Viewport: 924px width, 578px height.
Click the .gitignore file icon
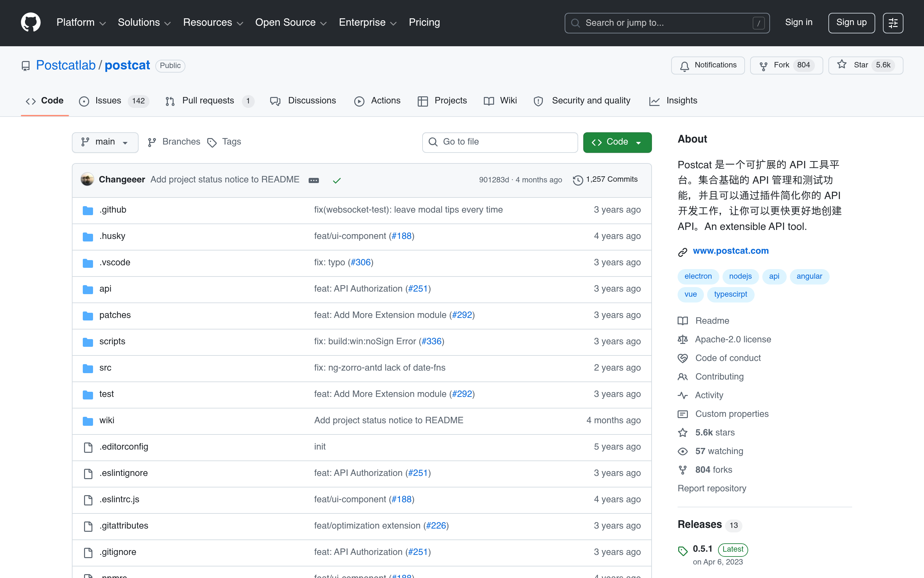coord(88,552)
